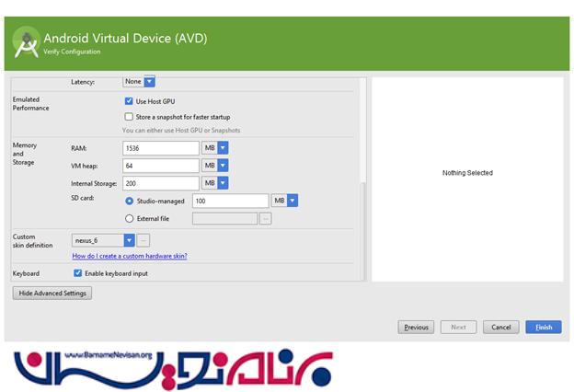
Task: Go back with the Previous button
Action: tap(416, 327)
